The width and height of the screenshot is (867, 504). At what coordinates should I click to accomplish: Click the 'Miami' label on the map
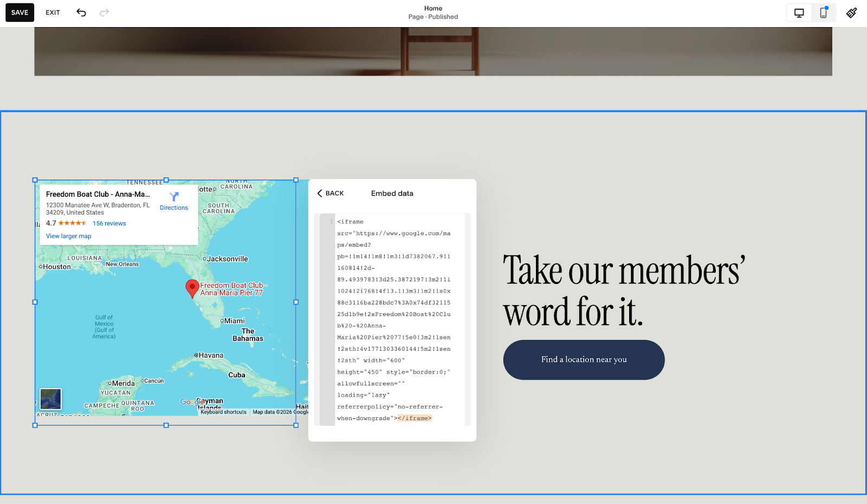click(235, 321)
